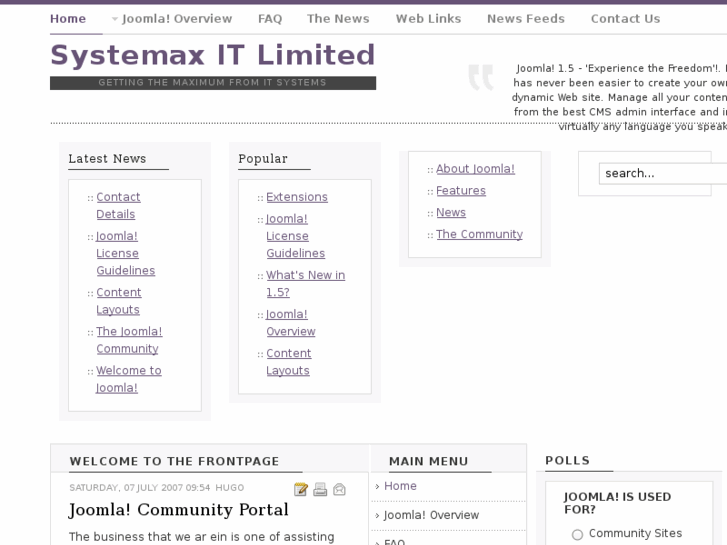This screenshot has height=545, width=727.
Task: Expand the Joomla! Overview top menu arrow
Action: coord(115,19)
